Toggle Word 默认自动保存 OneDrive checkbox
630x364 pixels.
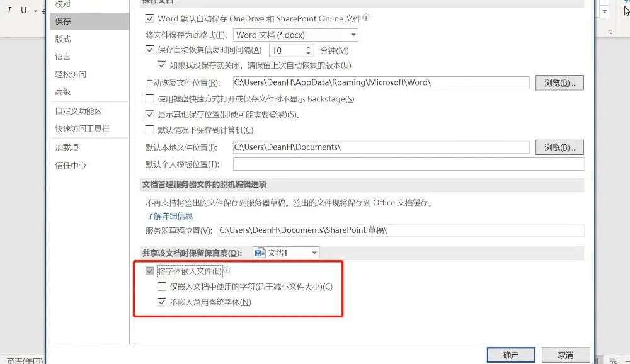(149, 18)
